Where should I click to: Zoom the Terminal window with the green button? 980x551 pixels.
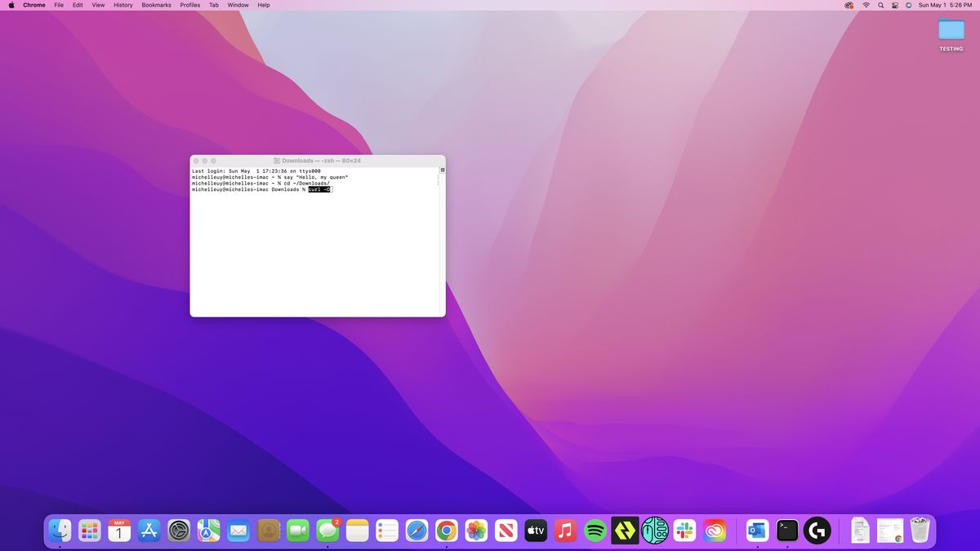pos(214,161)
